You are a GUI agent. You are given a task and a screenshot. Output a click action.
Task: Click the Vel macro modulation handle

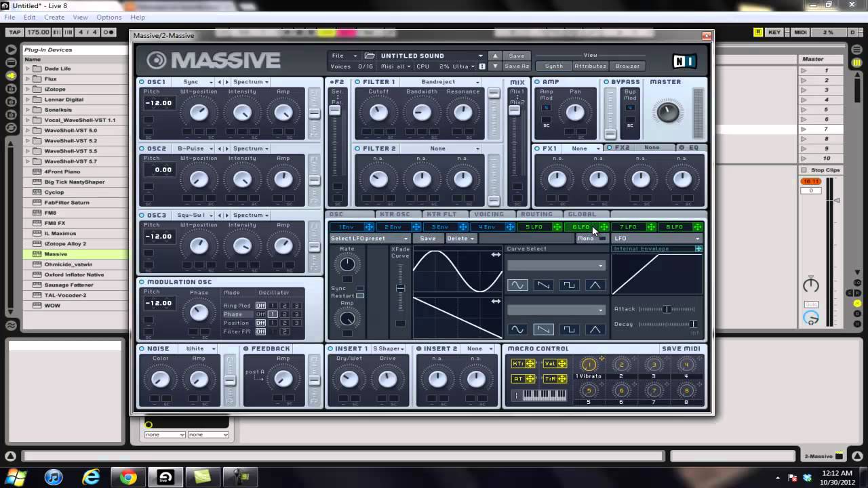tap(561, 364)
